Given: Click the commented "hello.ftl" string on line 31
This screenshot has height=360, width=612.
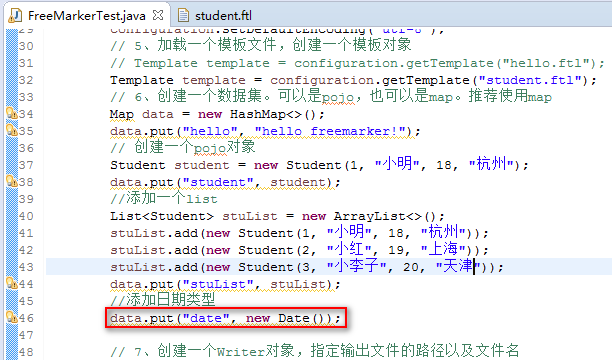Looking at the screenshot, I should pyautogui.click(x=546, y=63).
